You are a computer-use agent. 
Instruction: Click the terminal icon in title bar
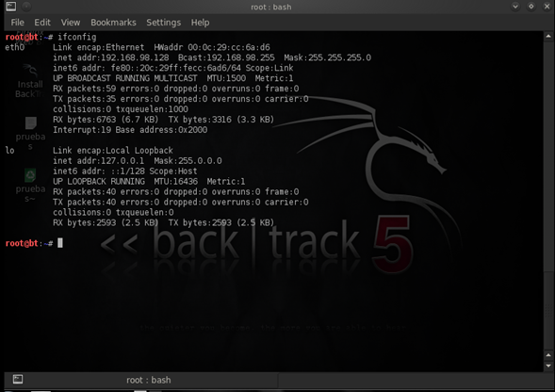[11, 7]
